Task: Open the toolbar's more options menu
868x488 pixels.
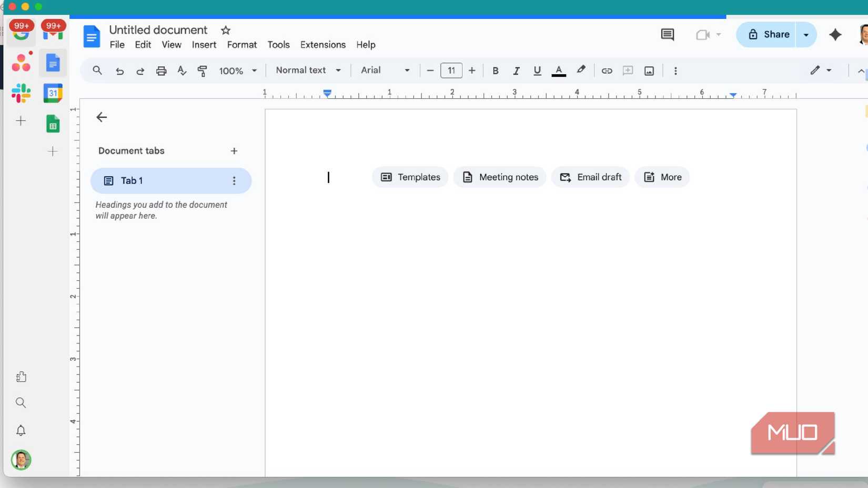Action: [x=675, y=70]
